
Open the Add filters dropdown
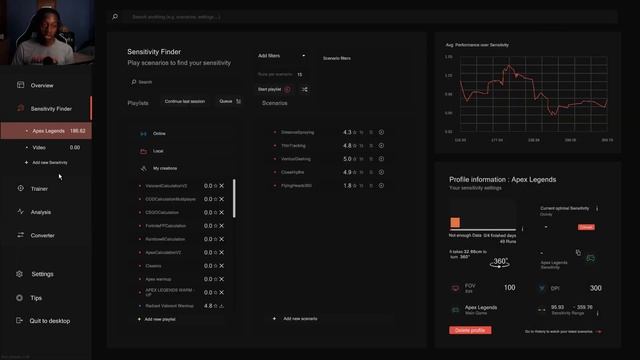pos(282,56)
